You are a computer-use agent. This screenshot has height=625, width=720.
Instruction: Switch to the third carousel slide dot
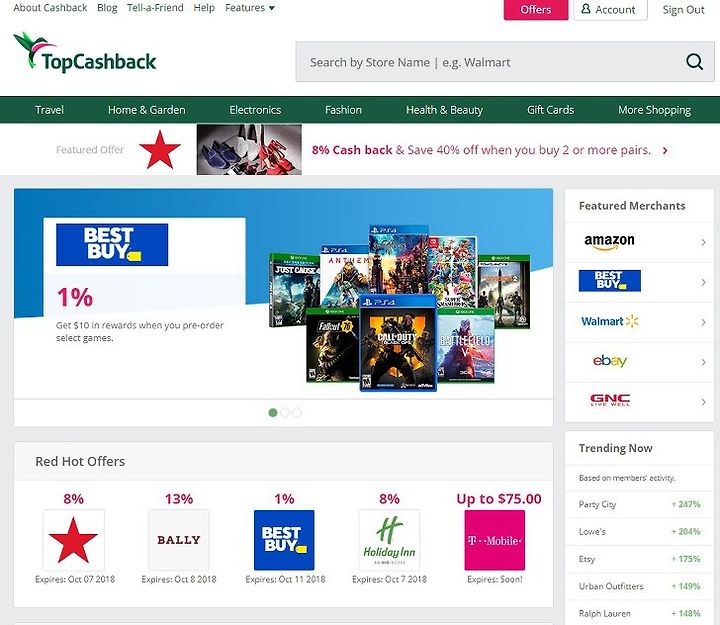pyautogui.click(x=297, y=412)
